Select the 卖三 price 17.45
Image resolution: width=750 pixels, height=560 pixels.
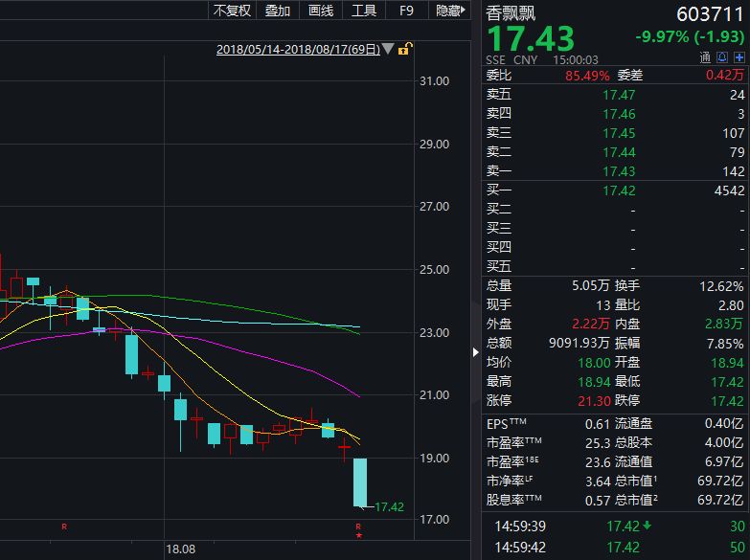619,133
